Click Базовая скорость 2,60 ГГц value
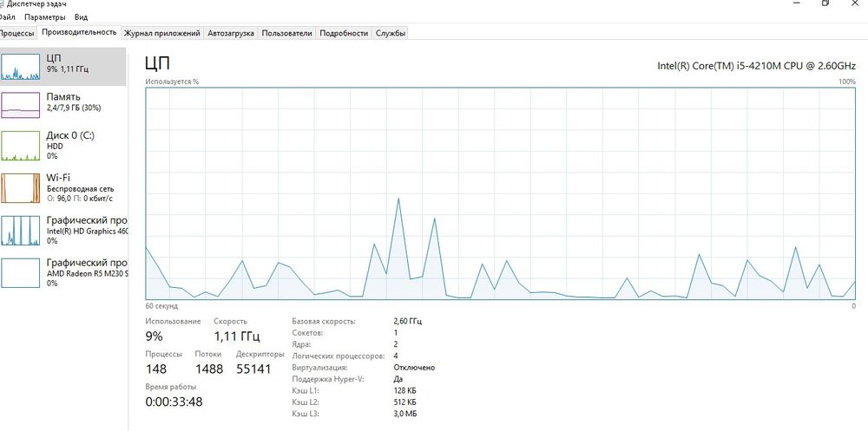The image size is (868, 431). [407, 321]
